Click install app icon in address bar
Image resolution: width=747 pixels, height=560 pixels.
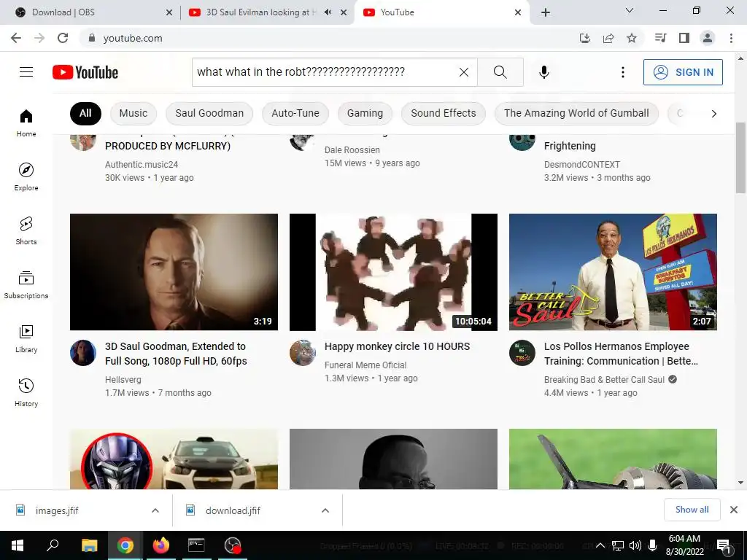coord(585,38)
